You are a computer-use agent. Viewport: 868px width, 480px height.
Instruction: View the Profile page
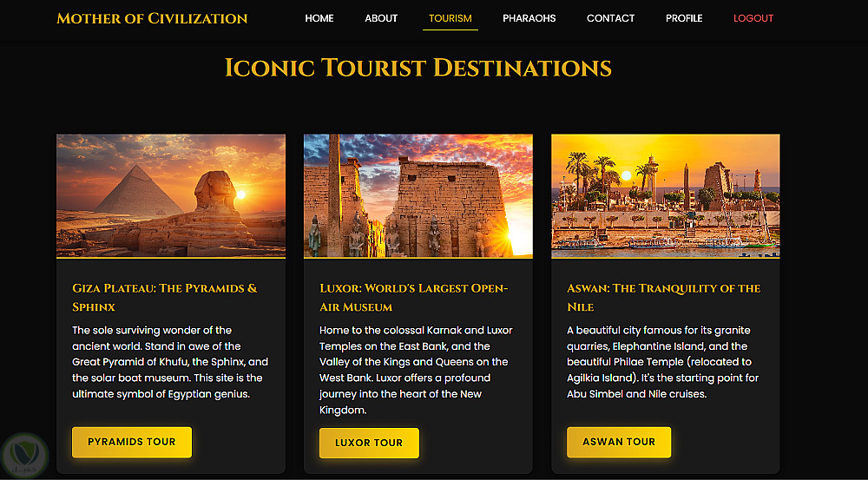pyautogui.click(x=684, y=18)
